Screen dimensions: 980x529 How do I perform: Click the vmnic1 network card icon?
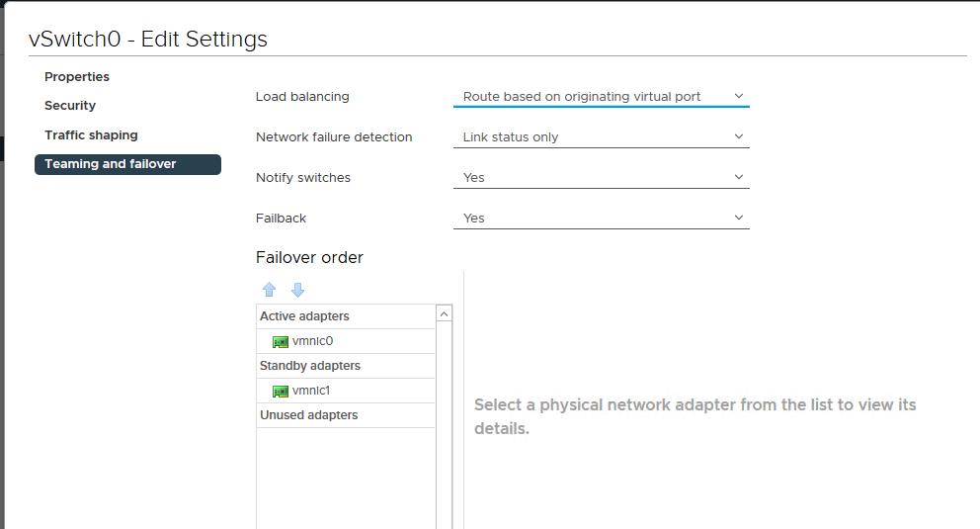pos(281,392)
